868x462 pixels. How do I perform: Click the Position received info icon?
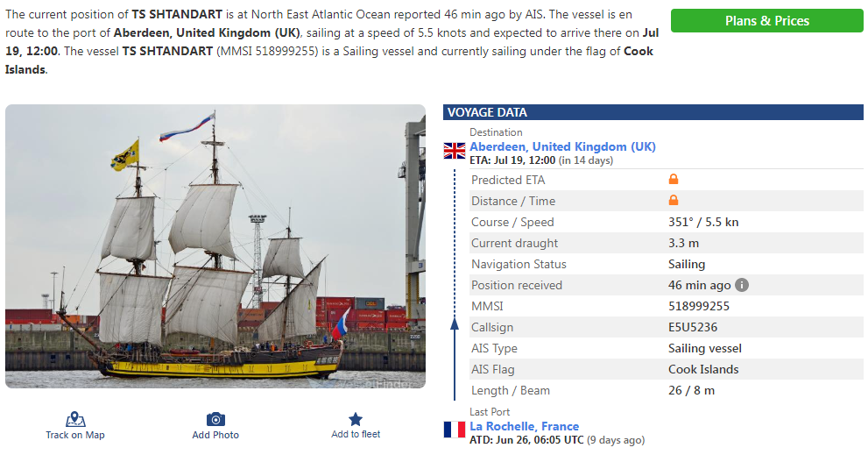click(742, 285)
